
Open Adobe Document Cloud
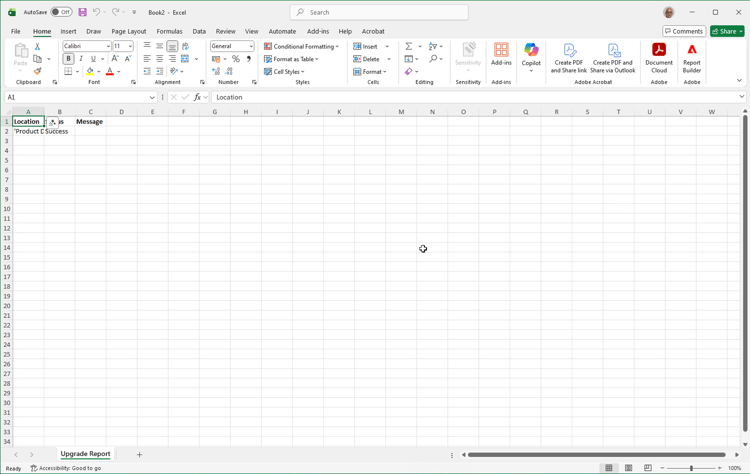point(659,58)
